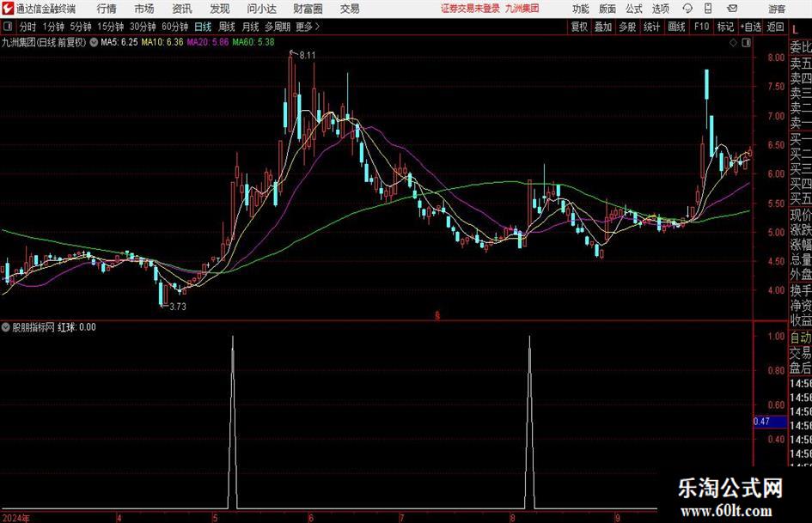Open the 功能 menu
Viewport: 812px width, 523px height.
pos(581,9)
